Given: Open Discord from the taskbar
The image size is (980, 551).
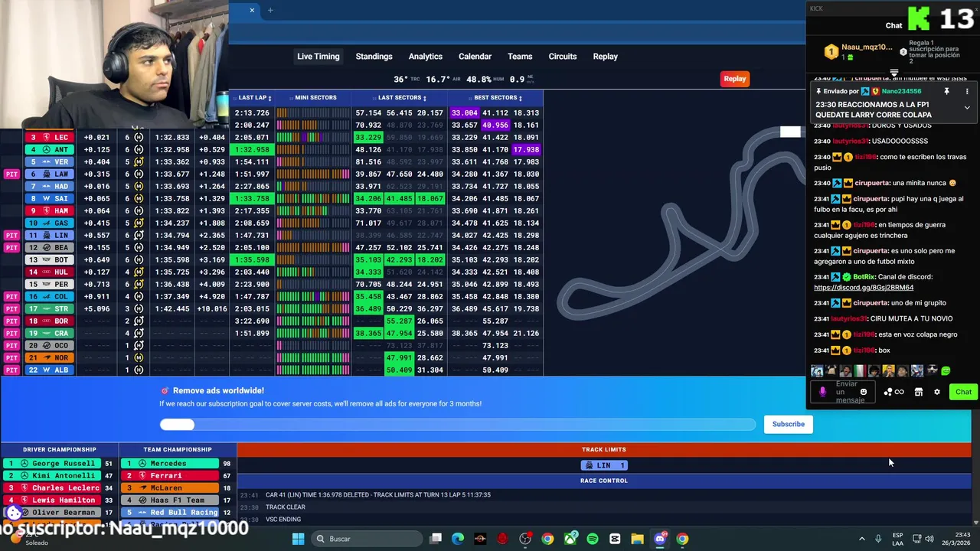Looking at the screenshot, I should pos(660,539).
